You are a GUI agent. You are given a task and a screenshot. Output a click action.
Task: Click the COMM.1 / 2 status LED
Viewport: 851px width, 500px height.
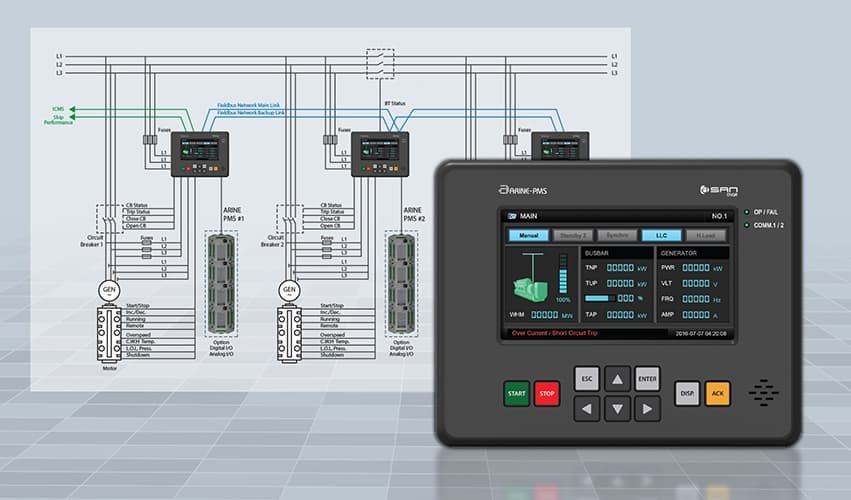(x=747, y=225)
